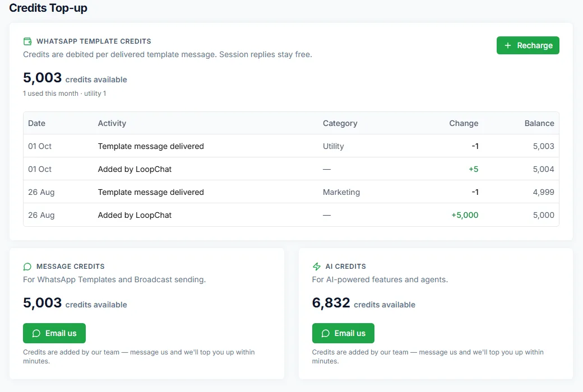Click the MESSAGE CREDITS heading
Screen dimensions: 583x392
coord(71,267)
